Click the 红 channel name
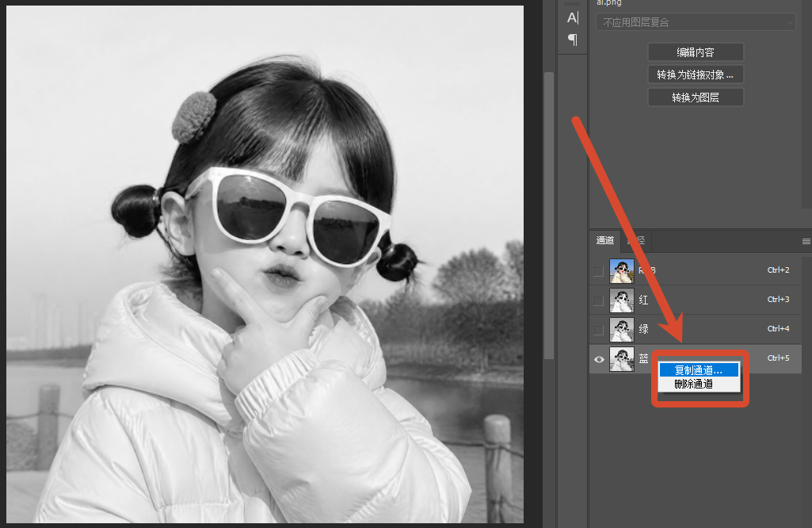 (x=644, y=300)
